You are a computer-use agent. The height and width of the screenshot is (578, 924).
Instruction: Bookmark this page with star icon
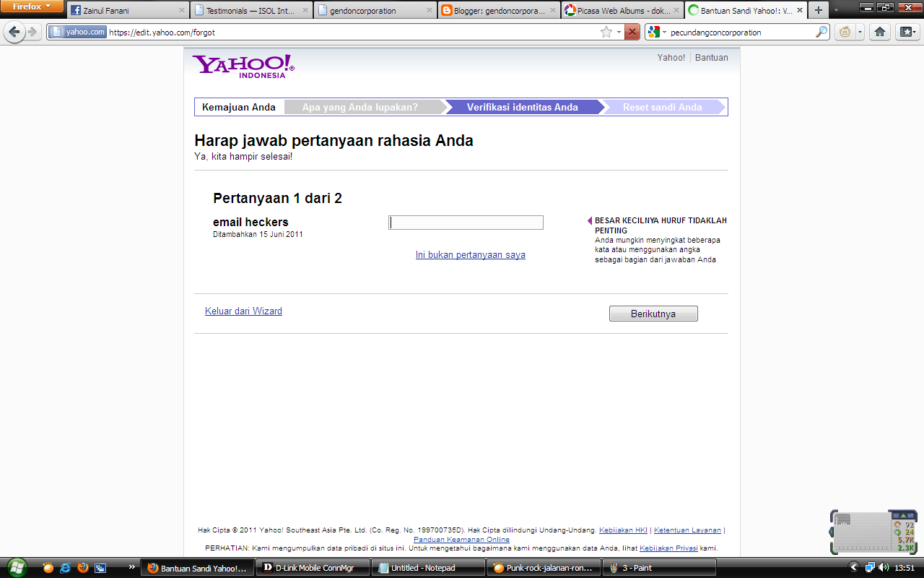[x=606, y=32]
